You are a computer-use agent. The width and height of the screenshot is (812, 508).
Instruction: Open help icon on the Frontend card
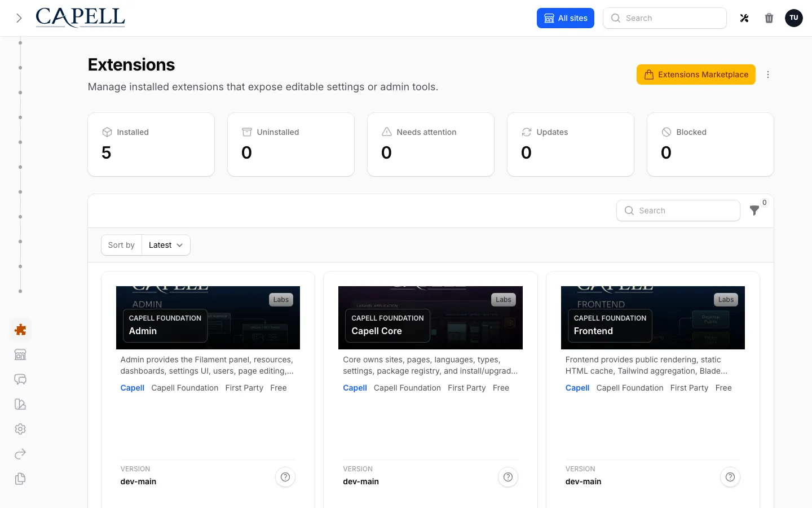tap(730, 477)
